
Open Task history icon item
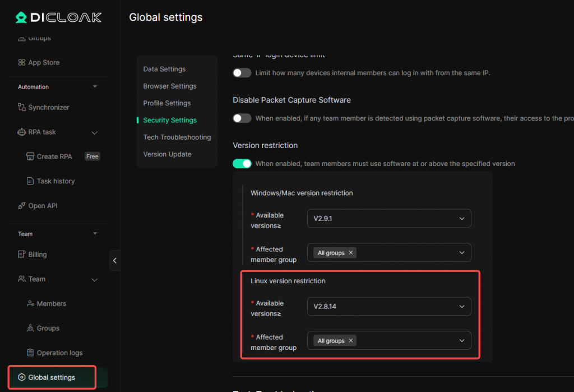[30, 181]
